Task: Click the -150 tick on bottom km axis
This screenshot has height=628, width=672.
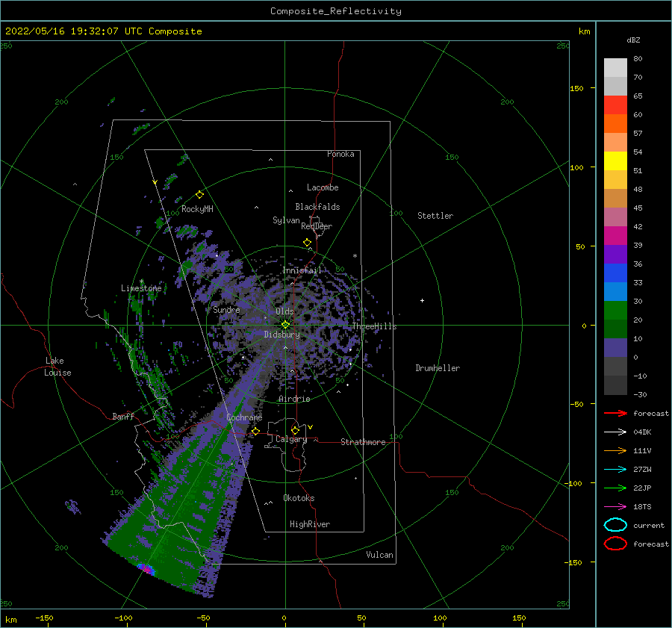Action: tap(44, 618)
